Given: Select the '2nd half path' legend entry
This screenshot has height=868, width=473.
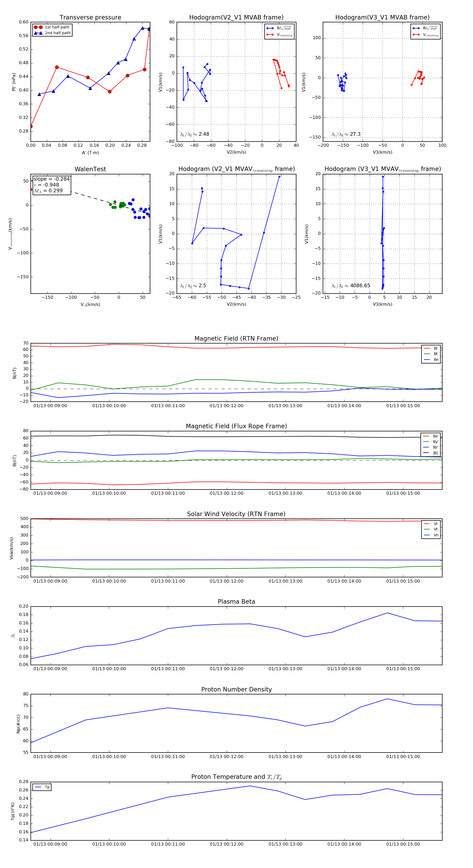Looking at the screenshot, I should tap(52, 33).
